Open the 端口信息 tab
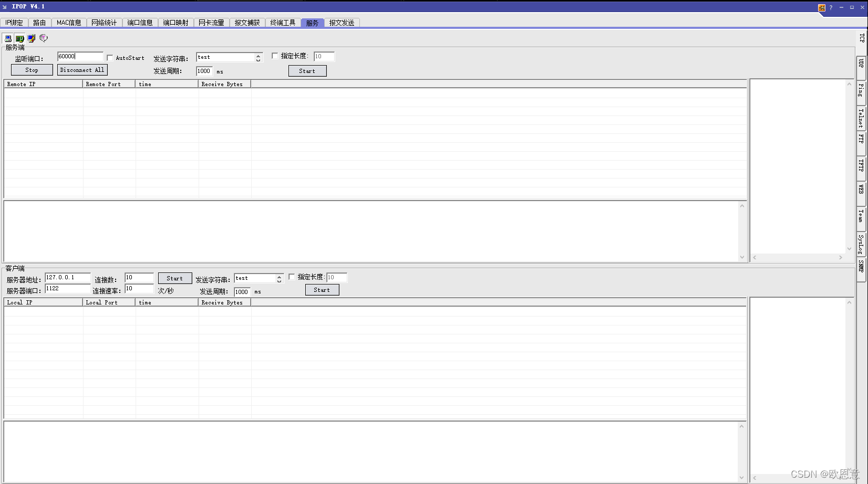 tap(140, 23)
